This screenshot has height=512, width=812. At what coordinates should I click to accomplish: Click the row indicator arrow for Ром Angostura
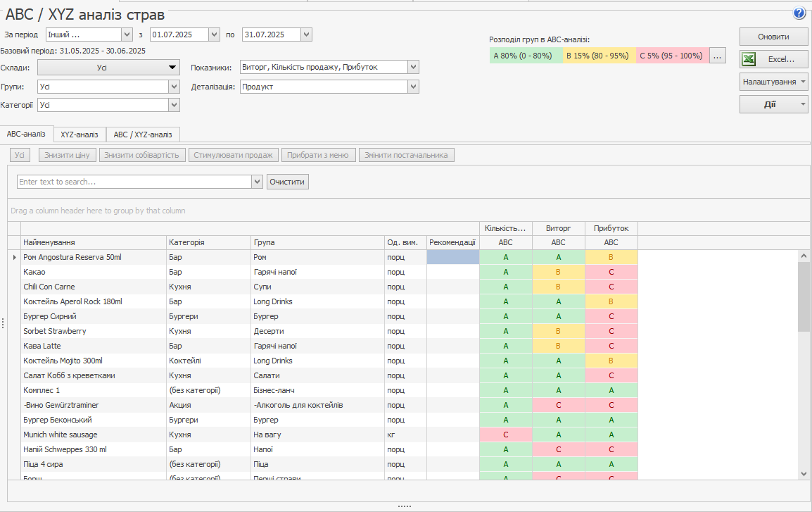click(14, 258)
